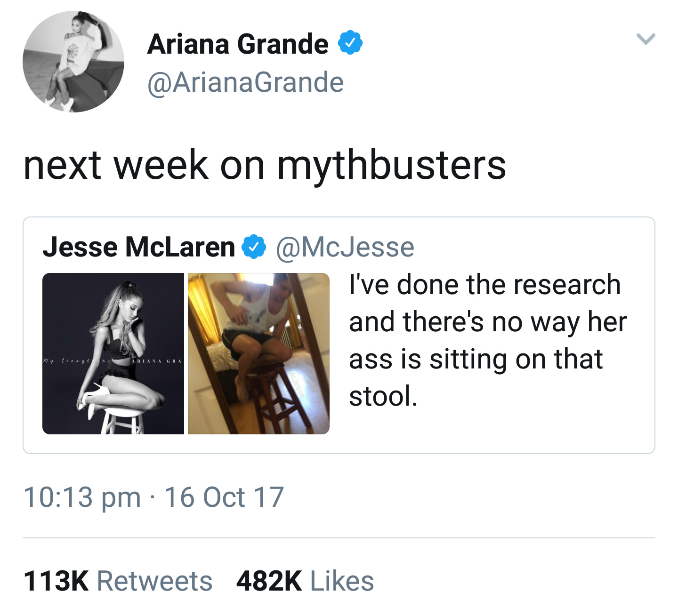The width and height of the screenshot is (678, 616).
Task: Click the Jesse McLaren name in quoted tweet
Action: (x=139, y=247)
